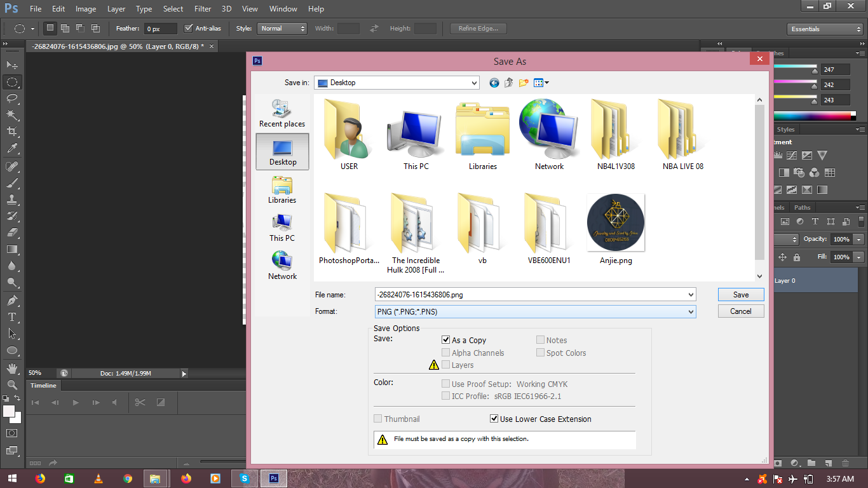Click delete layer trash icon

(x=845, y=463)
